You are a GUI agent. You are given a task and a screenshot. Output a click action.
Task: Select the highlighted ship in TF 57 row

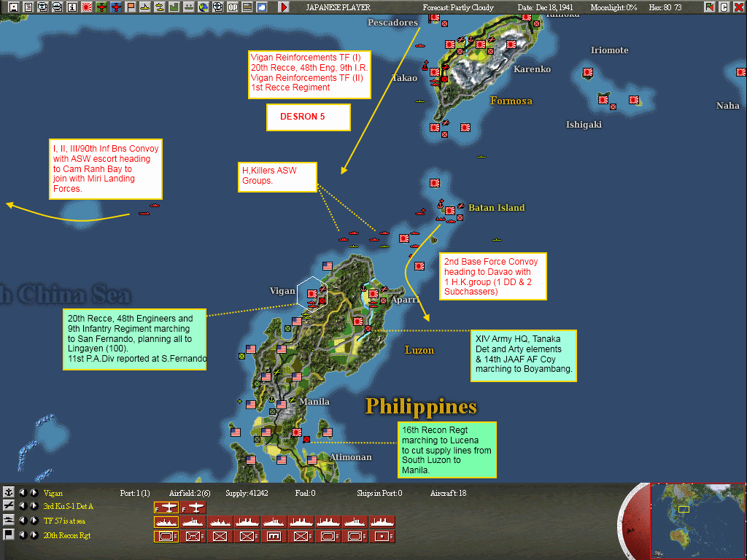(x=166, y=522)
